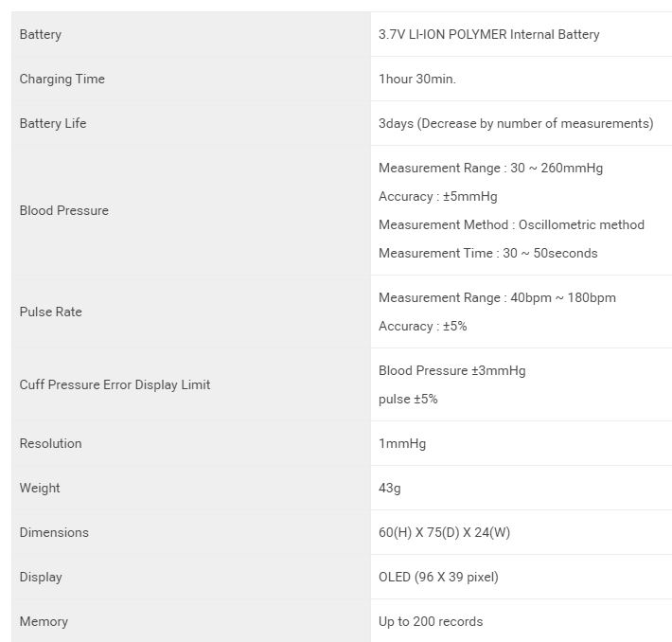Click the Up to 200 records value
The image size is (672, 642).
(x=431, y=621)
